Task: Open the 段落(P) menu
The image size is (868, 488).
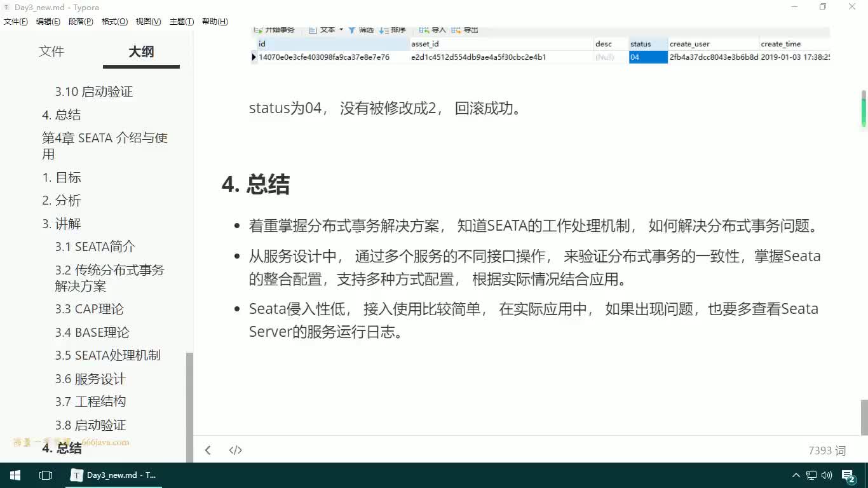Action: tap(81, 22)
